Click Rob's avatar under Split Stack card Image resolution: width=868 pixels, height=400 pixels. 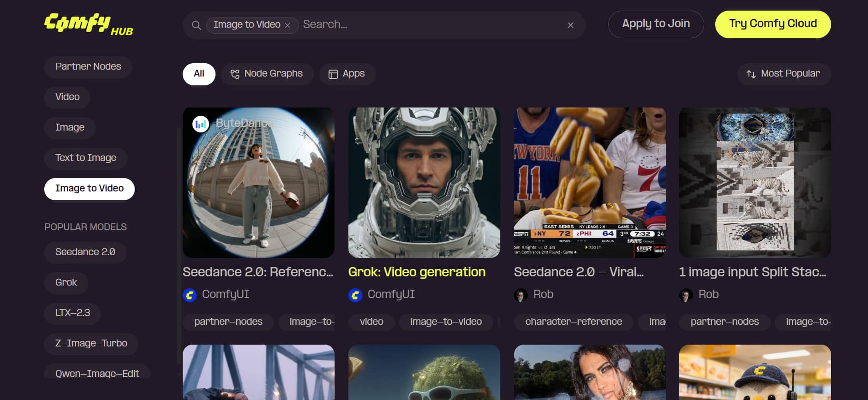tap(686, 295)
